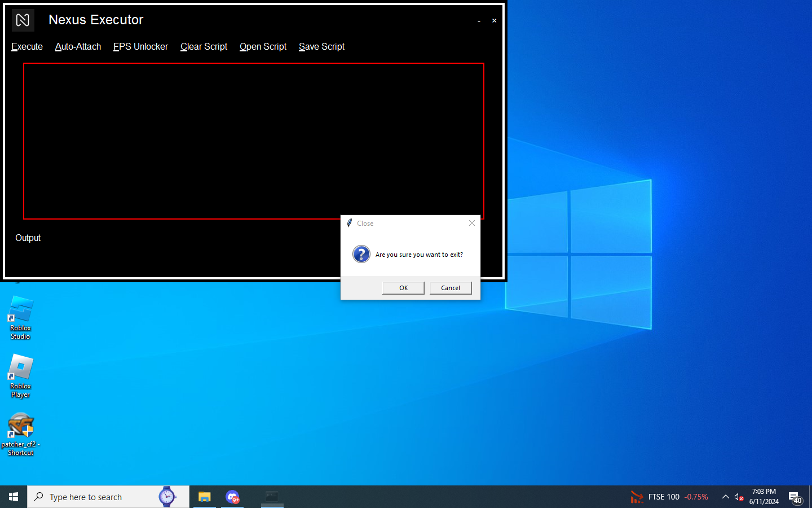Open the FTSE 100 stock widget
This screenshot has height=508, width=812.
point(669,497)
